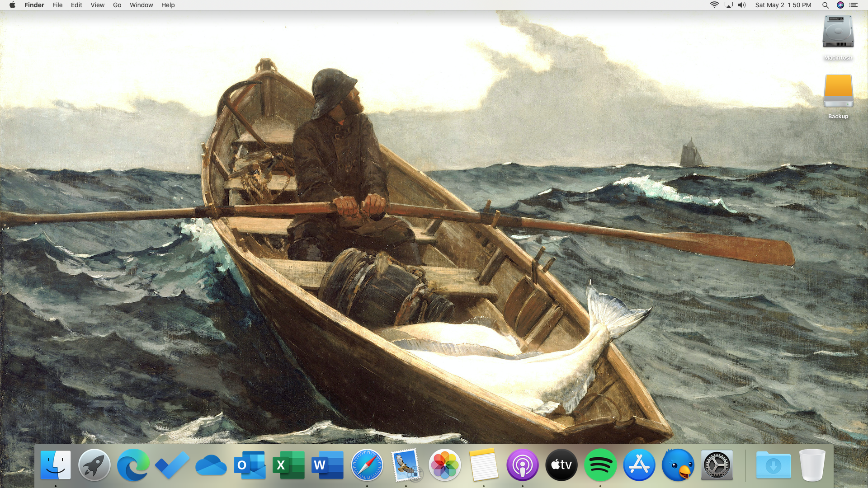
Task: Open Twitterrific blue bird app
Action: (x=678, y=465)
